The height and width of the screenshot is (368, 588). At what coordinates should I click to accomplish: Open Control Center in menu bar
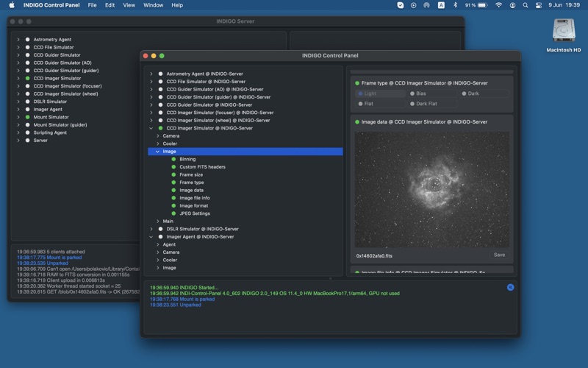(539, 5)
